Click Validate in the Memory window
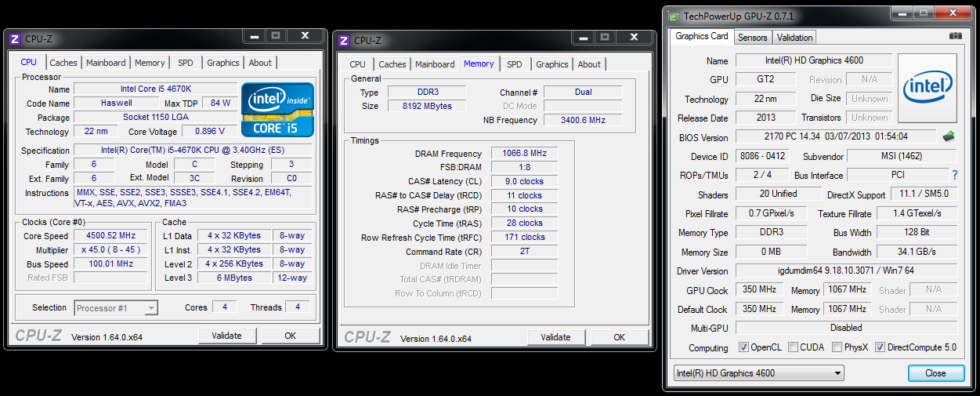980x396 pixels. (555, 337)
